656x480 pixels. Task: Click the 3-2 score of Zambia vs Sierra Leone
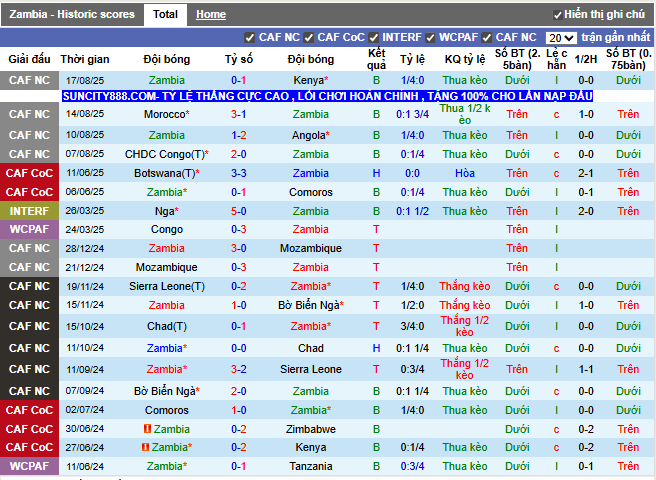tap(238, 369)
